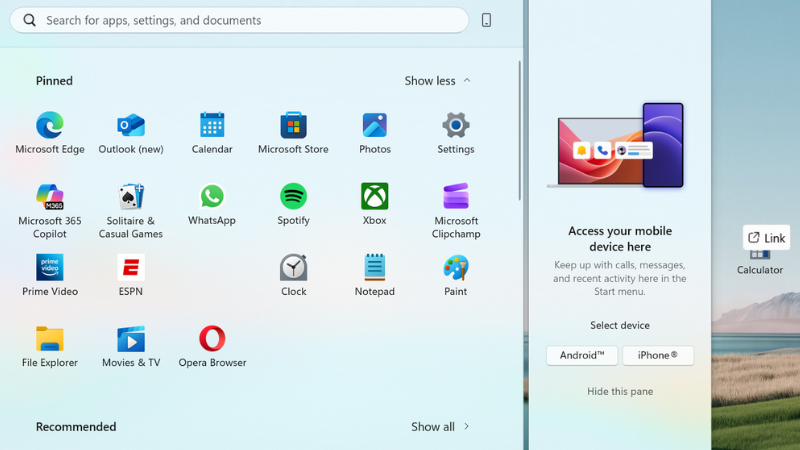Open Microsoft Clipchamp
Viewport: 800px width, 450px height.
(456, 211)
